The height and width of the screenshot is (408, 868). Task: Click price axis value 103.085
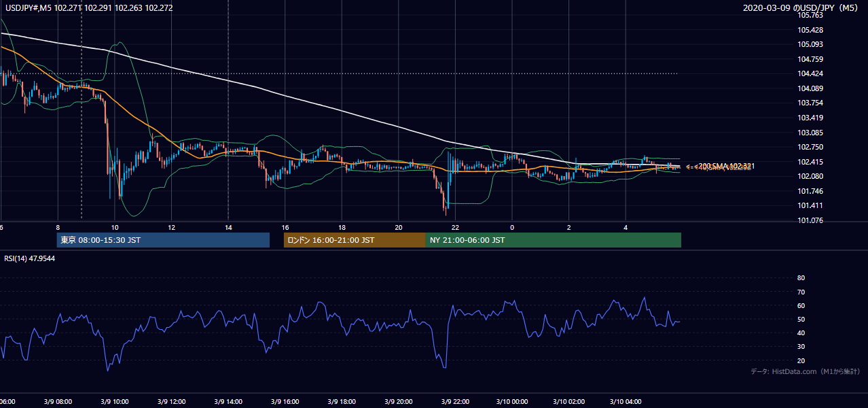click(x=810, y=133)
